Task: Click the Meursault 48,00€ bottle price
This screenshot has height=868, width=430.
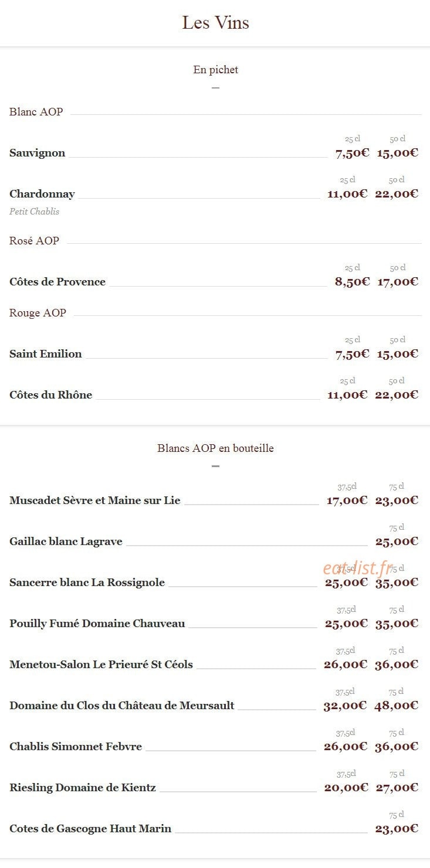Action: (x=397, y=706)
